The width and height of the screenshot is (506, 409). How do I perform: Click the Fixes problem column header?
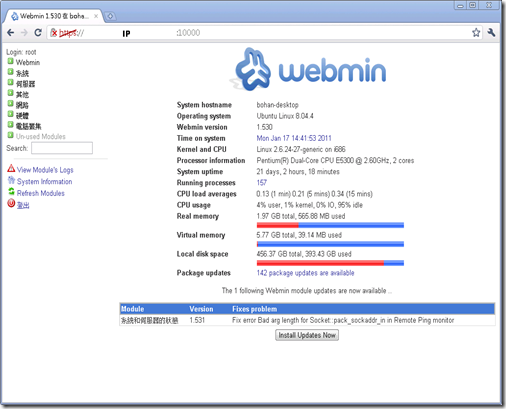pyautogui.click(x=254, y=309)
